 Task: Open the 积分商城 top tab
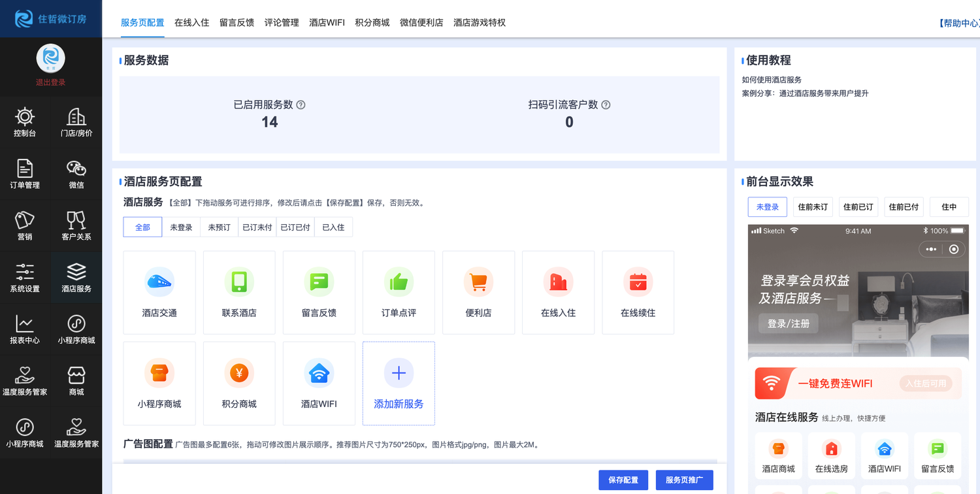(x=372, y=23)
